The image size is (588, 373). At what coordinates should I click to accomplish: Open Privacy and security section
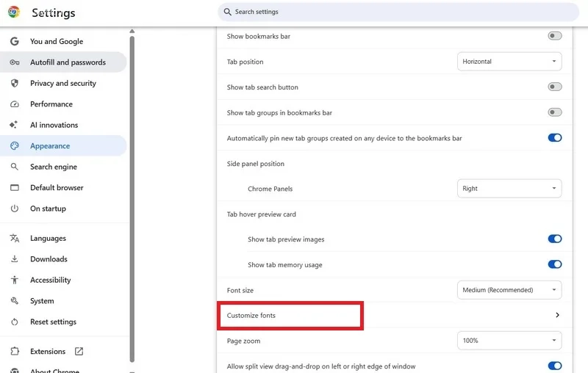(x=64, y=83)
